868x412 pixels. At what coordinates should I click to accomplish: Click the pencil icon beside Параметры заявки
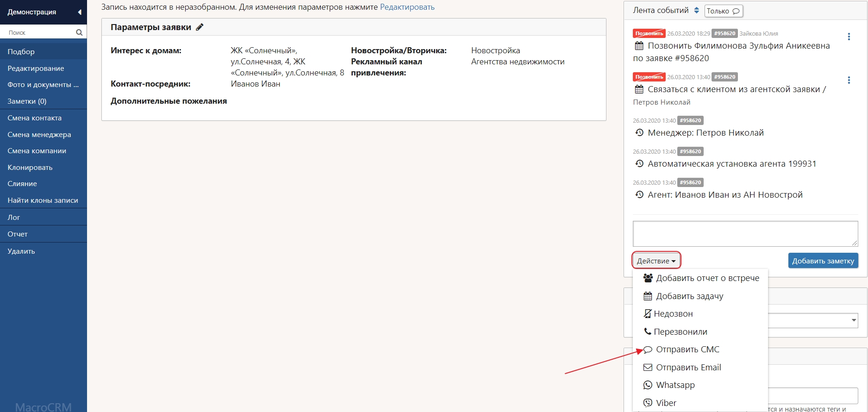(200, 27)
